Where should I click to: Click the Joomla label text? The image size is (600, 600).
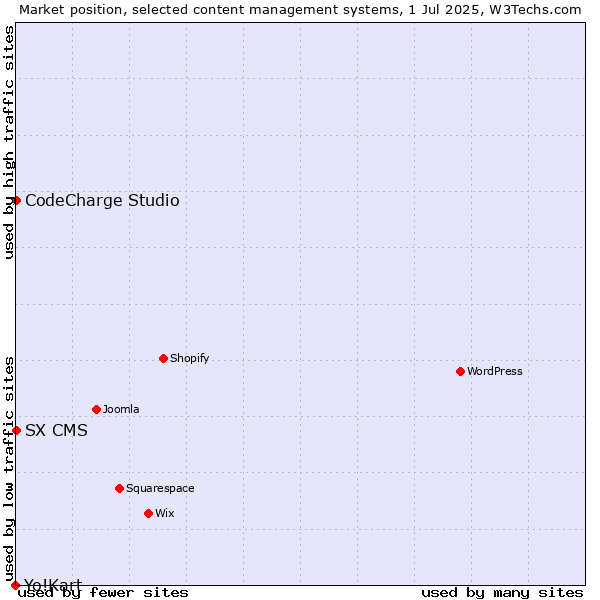click(121, 409)
